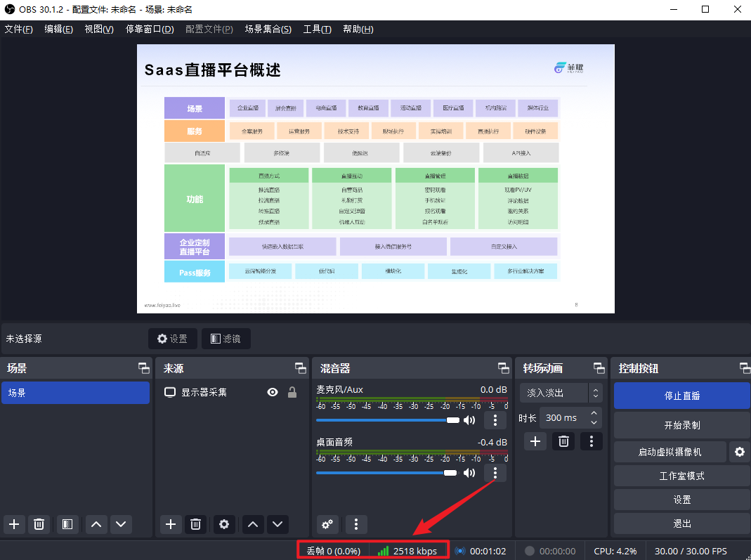Viewport: 751px width, 560px height.
Task: Open advanced audio properties gear in mixer
Action: [327, 523]
